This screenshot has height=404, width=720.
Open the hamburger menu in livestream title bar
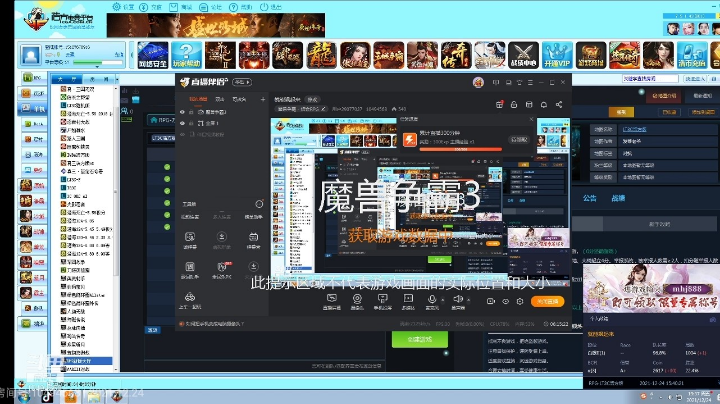click(x=530, y=83)
